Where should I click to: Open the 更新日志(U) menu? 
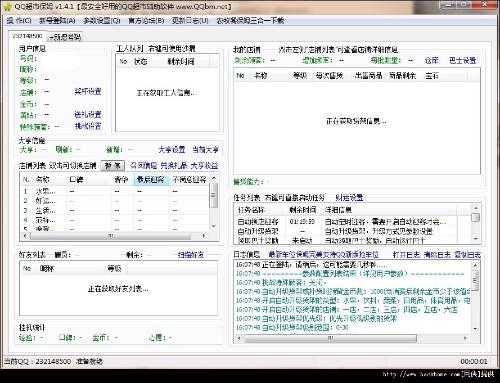pyautogui.click(x=190, y=21)
